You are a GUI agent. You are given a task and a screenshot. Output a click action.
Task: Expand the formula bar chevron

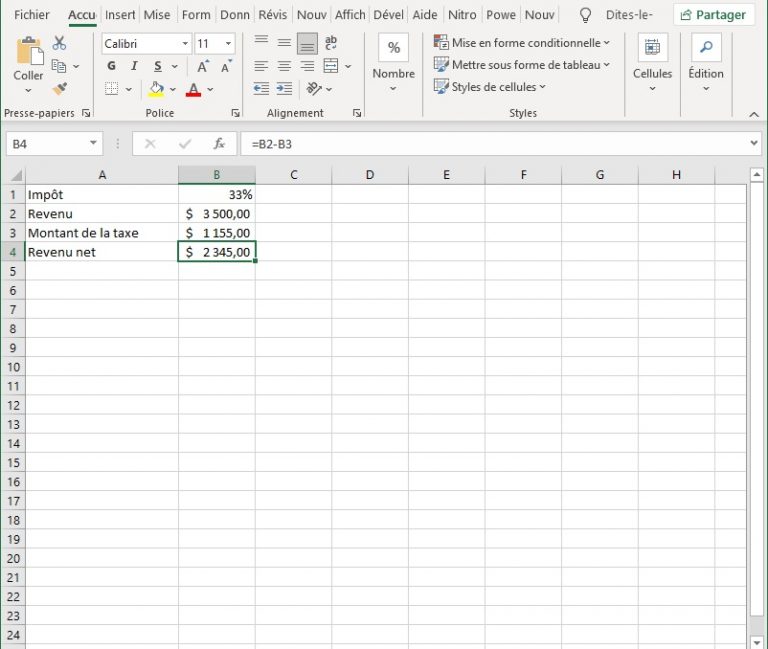coord(754,144)
